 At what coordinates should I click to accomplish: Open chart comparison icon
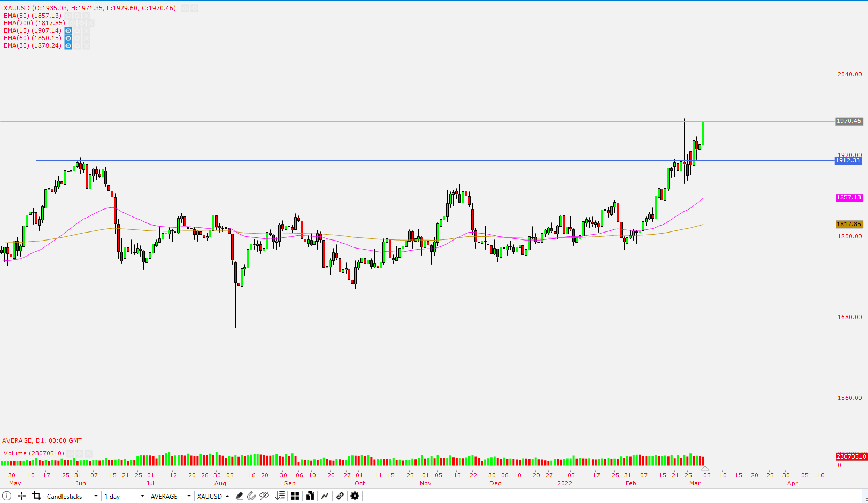(x=310, y=496)
